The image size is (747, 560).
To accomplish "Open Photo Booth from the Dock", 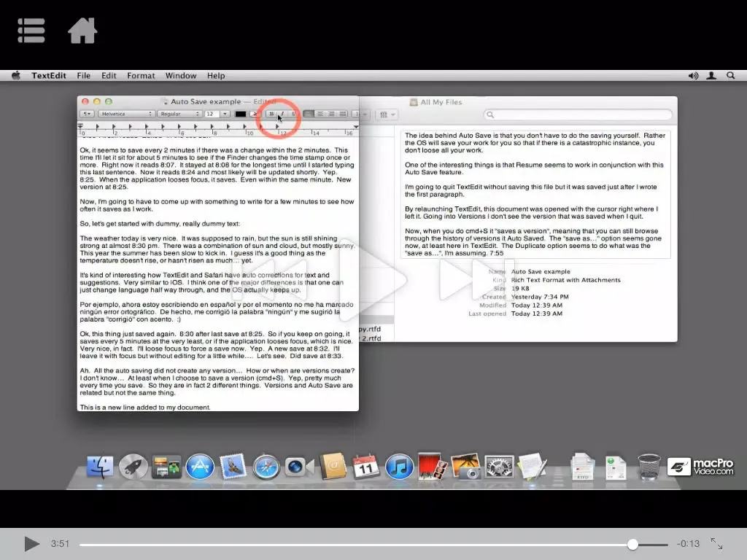I will click(432, 467).
